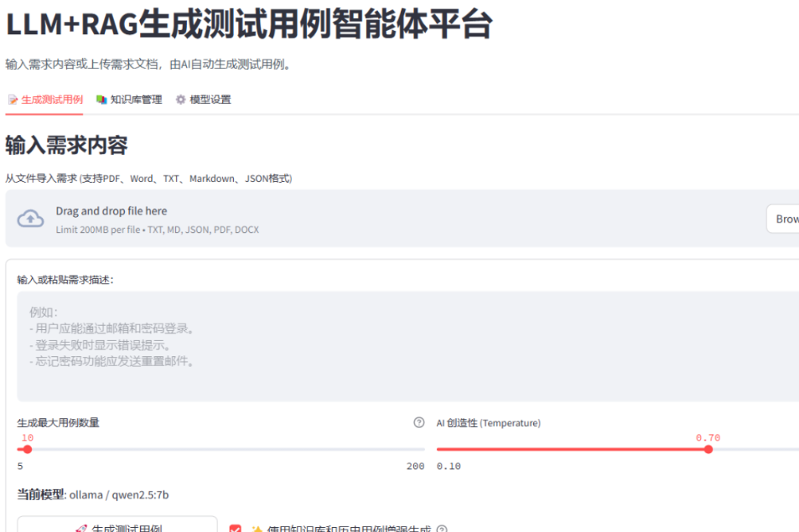
Task: Click the 生成最大用例数量 slider handle
Action: click(28, 450)
